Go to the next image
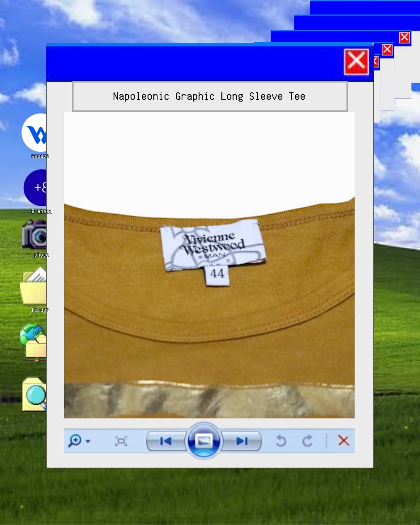 pos(241,441)
